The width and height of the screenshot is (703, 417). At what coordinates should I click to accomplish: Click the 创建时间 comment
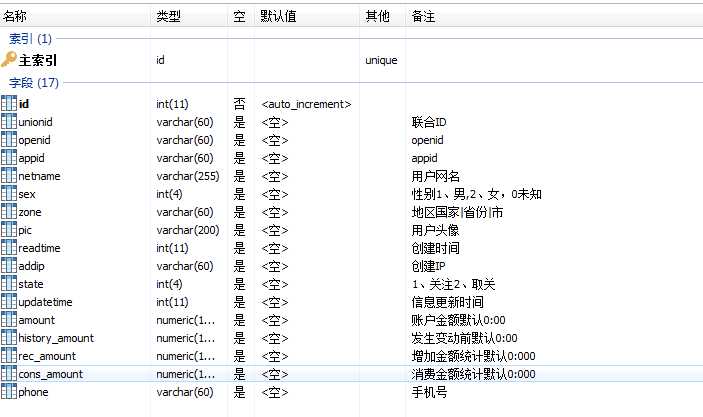[435, 248]
